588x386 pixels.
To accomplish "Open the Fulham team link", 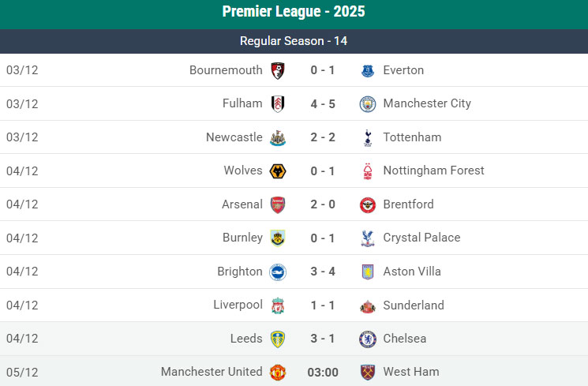I will 242,103.
